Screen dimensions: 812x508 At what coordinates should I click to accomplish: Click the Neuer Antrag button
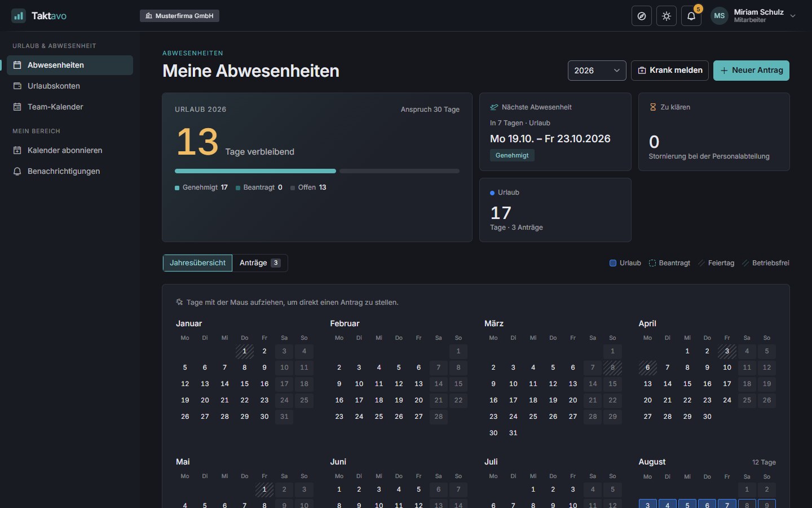coord(751,71)
